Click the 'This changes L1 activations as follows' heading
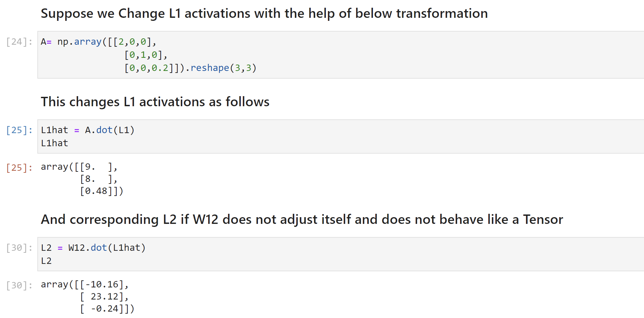This screenshot has width=644, height=318. click(155, 102)
